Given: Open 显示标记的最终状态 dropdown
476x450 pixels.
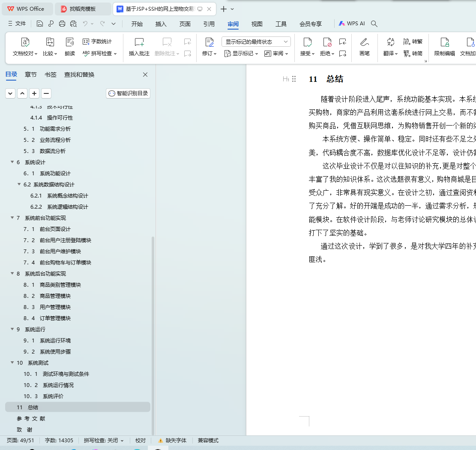Looking at the screenshot, I should [256, 42].
